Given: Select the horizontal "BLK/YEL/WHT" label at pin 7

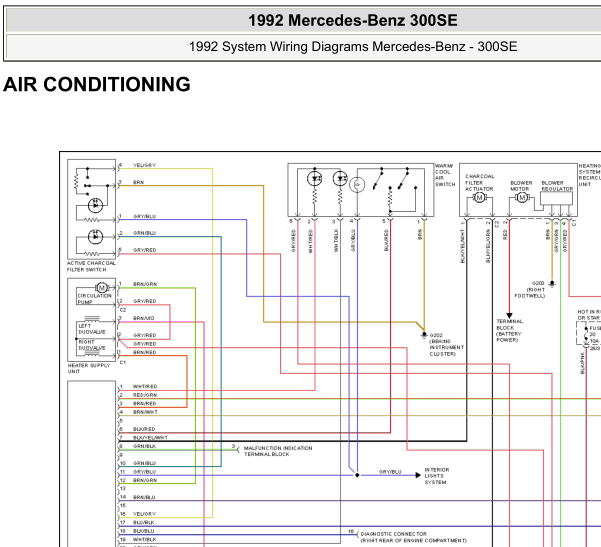Looking at the screenshot, I should [150, 437].
